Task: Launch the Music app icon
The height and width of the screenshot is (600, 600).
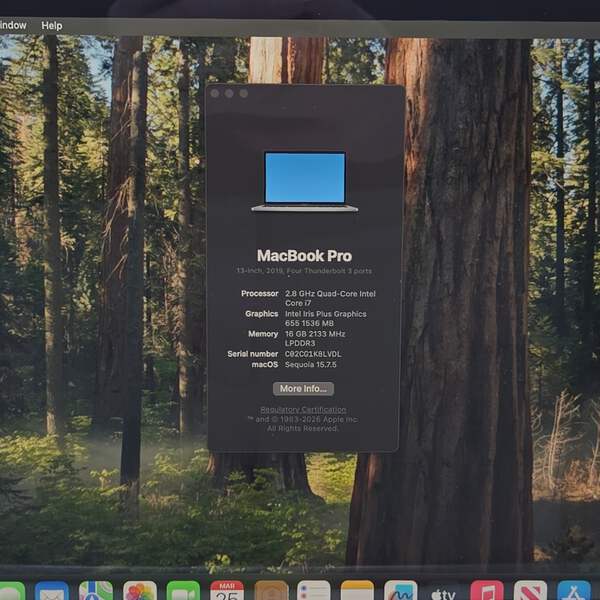Action: click(x=487, y=592)
